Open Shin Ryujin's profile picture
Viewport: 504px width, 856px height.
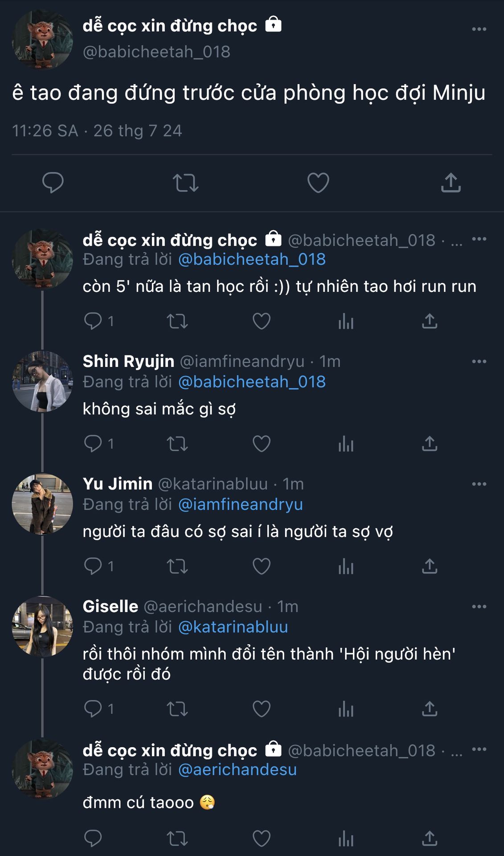point(42,382)
